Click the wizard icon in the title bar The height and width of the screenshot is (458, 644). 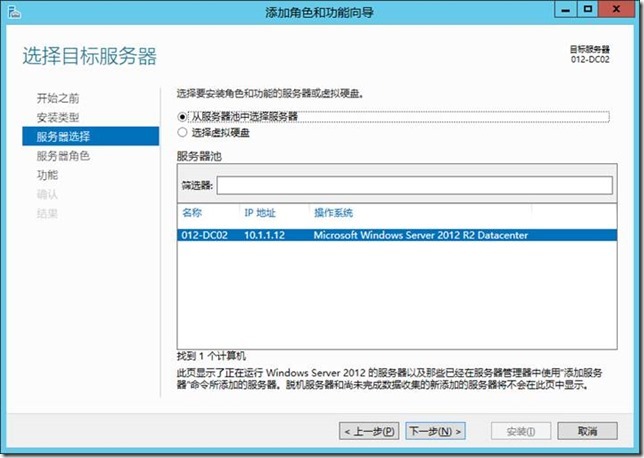coord(14,13)
